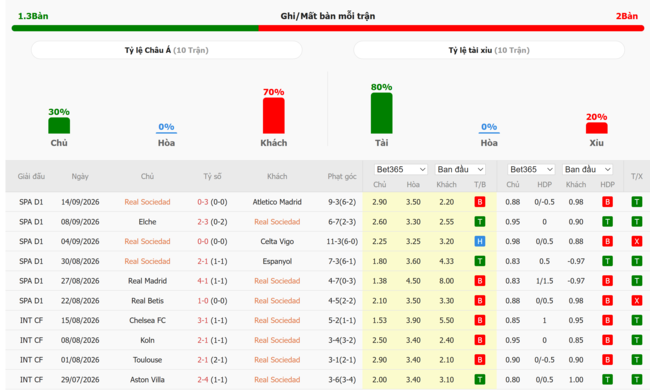Image resolution: width=650 pixels, height=391 pixels.
Task: Click red B badge in HDP column, Real Betis row
Action: [x=607, y=301]
